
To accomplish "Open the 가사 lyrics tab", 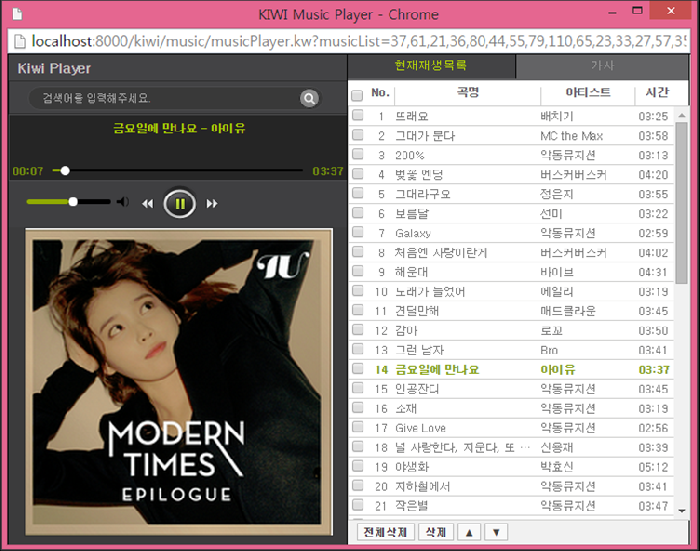I will tap(602, 66).
